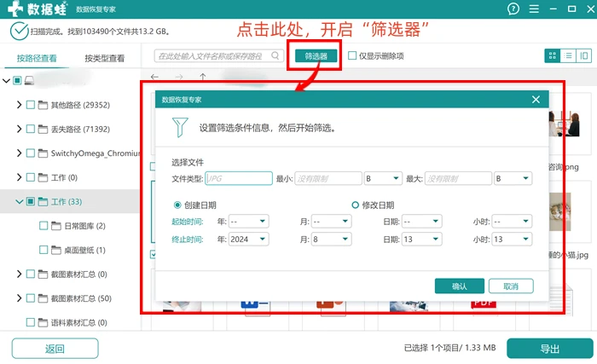The height and width of the screenshot is (364, 597).
Task: Switch to 按路径查看 tab
Action: (37, 58)
